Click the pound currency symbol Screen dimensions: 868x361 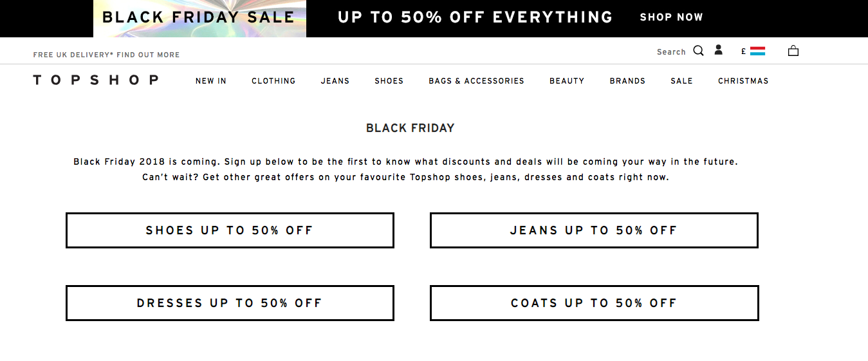(744, 51)
